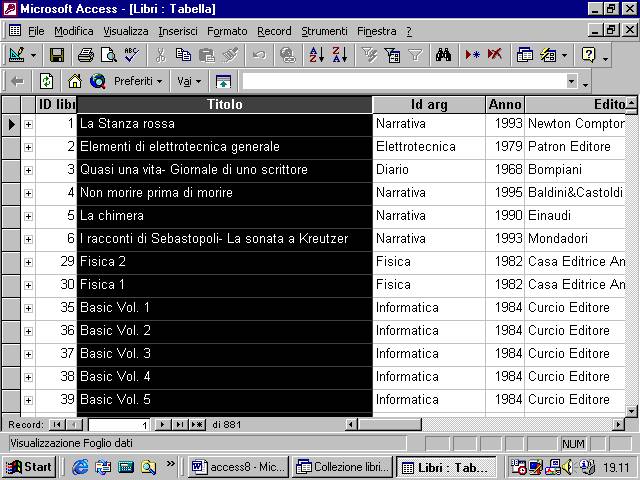Screen dimensions: 640x480
Task: Expand subdatasheet for Fisica 2 row
Action: [x=28, y=262]
